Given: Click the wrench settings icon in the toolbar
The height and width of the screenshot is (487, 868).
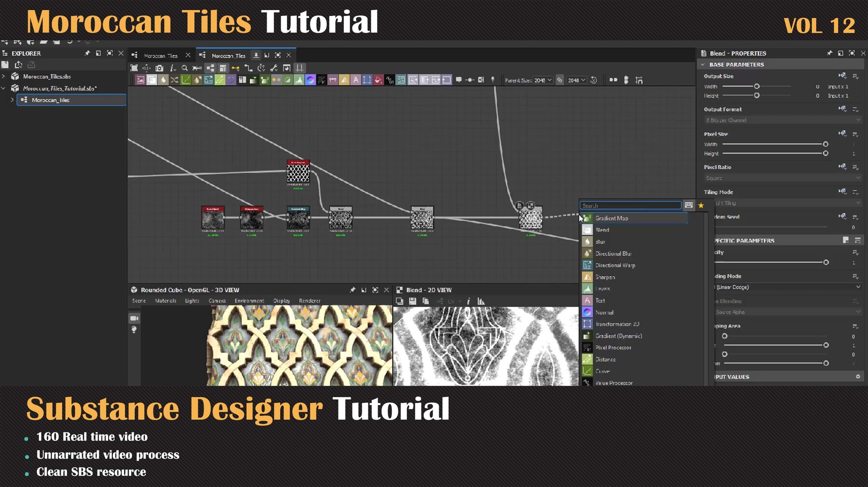Looking at the screenshot, I should 273,68.
